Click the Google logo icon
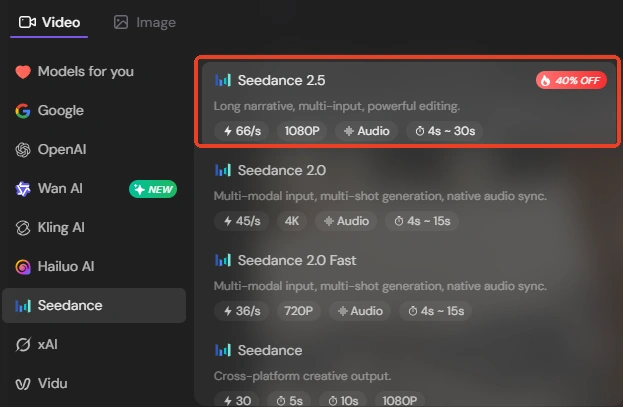Screen dimensions: 623x407 pos(23,111)
